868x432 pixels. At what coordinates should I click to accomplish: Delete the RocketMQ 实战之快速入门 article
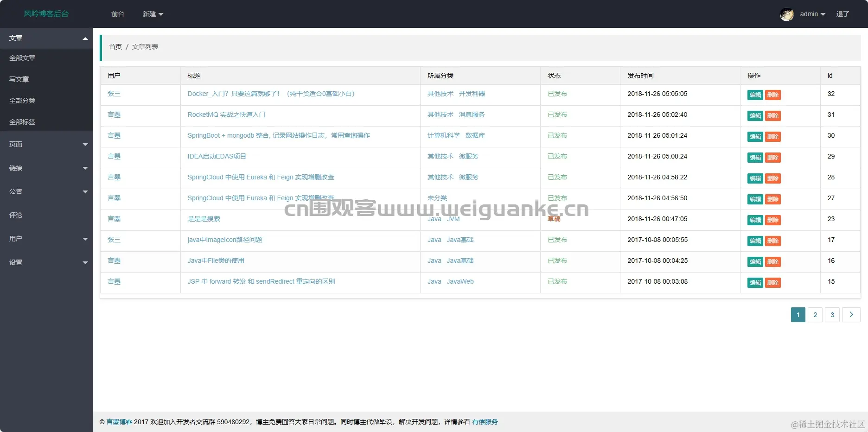(773, 116)
